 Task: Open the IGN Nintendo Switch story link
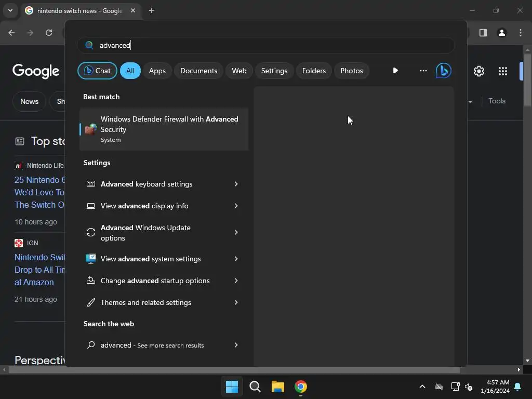point(39,270)
